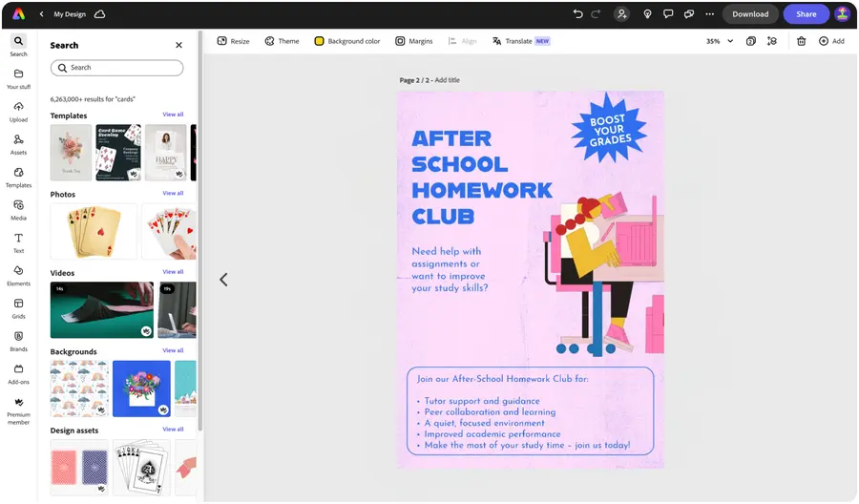The width and height of the screenshot is (859, 504).
Task: Undo the last action
Action: tap(578, 14)
